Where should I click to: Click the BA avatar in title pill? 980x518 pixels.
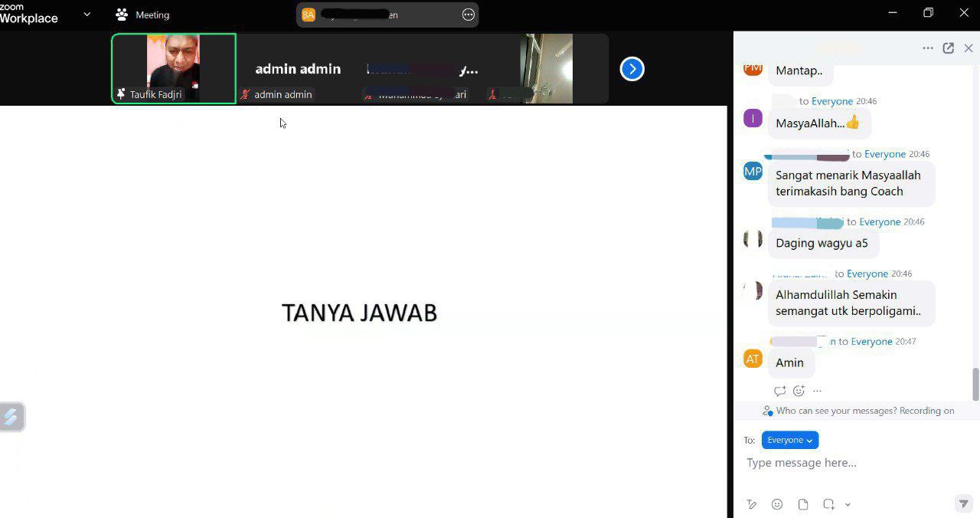point(309,15)
